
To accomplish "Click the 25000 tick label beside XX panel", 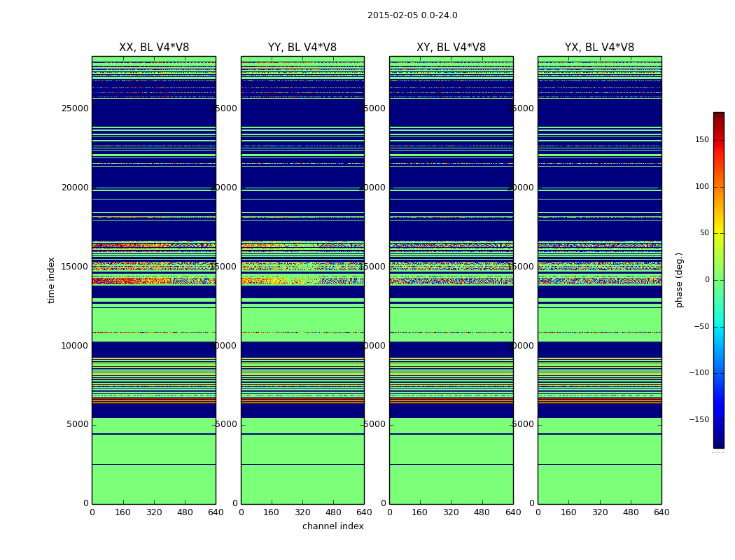I will [x=75, y=108].
